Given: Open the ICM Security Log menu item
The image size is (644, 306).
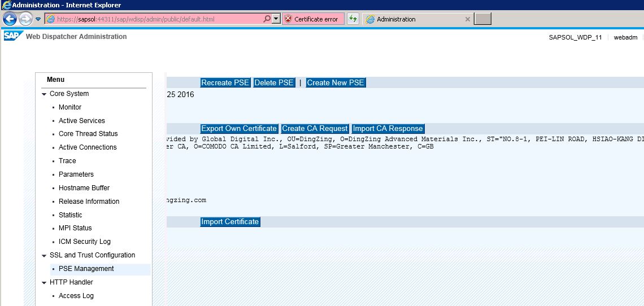Looking at the screenshot, I should click(x=85, y=242).
